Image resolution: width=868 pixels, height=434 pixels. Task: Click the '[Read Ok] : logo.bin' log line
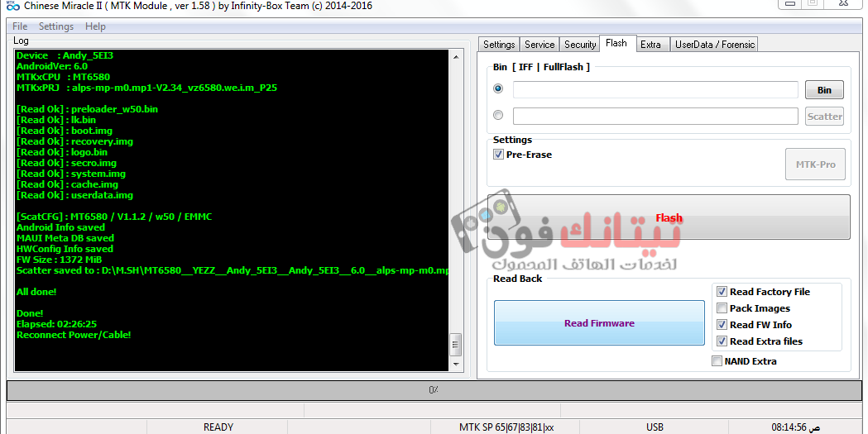coord(62,152)
